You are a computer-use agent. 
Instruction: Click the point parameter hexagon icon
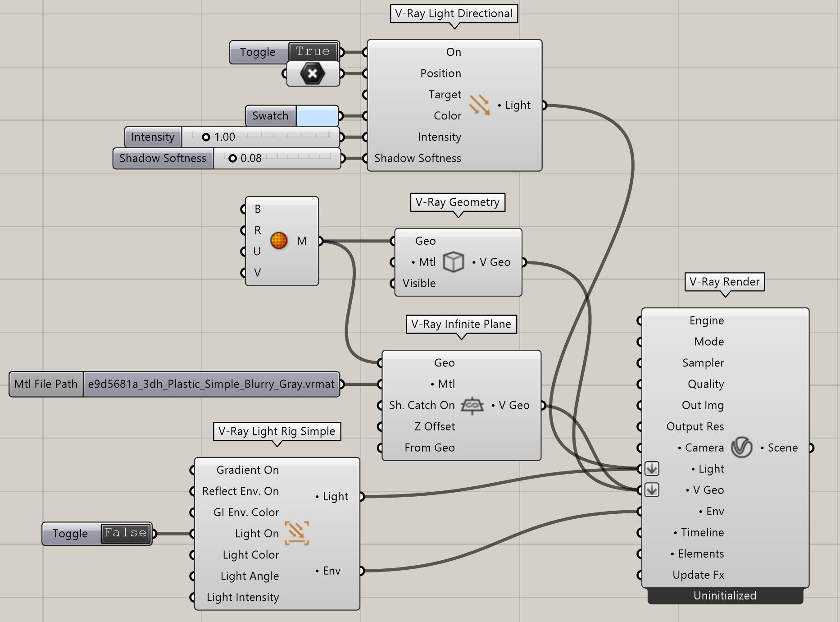313,73
